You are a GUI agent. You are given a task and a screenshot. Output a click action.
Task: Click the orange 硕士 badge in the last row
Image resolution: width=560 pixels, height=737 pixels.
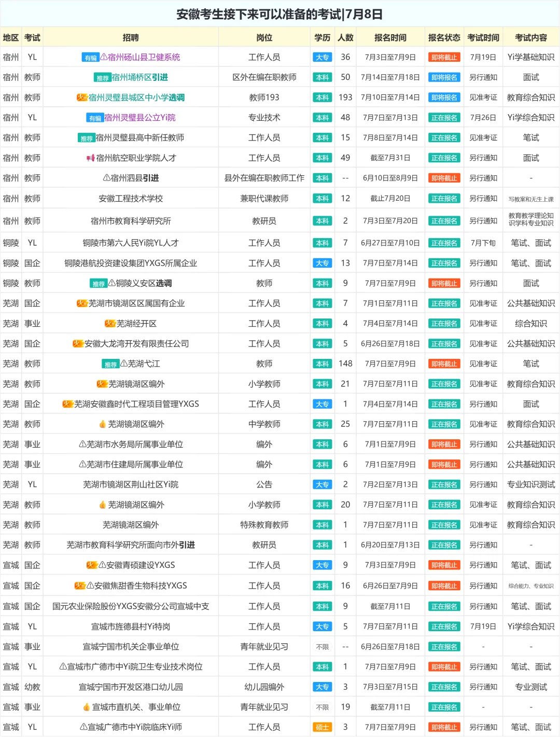point(323,727)
